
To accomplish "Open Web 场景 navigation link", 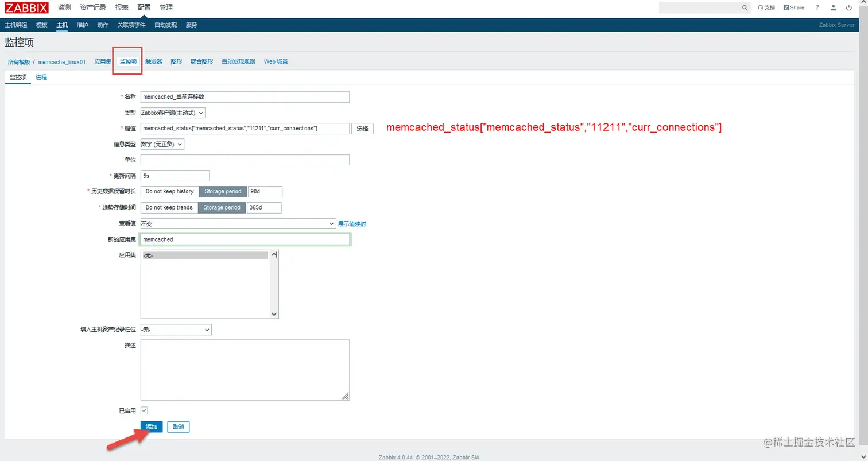I will click(276, 61).
